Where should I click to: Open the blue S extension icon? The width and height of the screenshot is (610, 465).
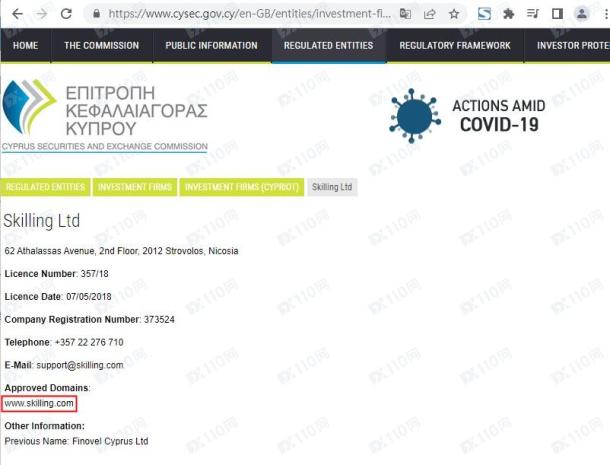(484, 14)
